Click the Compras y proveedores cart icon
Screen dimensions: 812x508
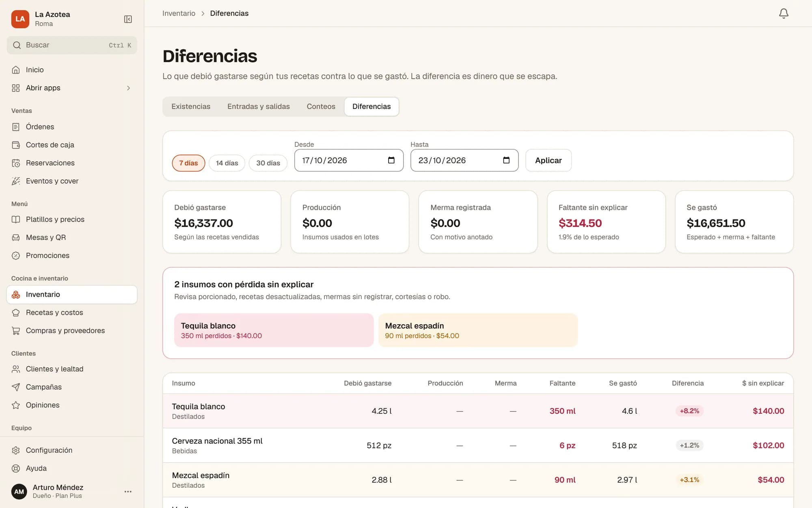pos(16,331)
